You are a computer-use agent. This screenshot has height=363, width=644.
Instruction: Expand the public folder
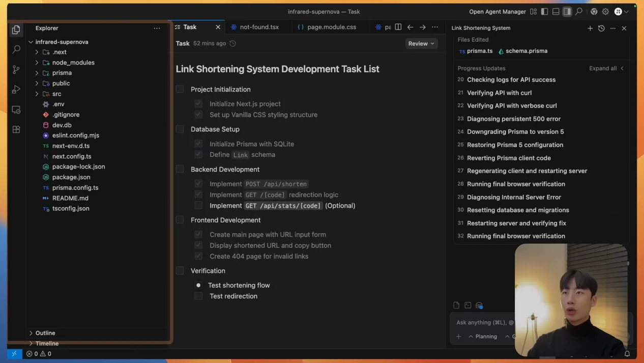click(37, 83)
